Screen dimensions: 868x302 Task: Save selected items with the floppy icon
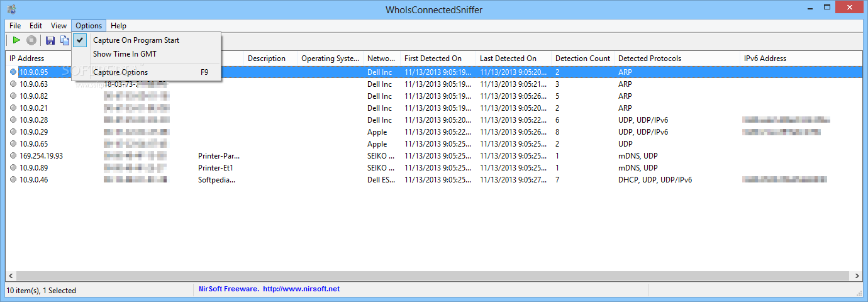coord(50,40)
